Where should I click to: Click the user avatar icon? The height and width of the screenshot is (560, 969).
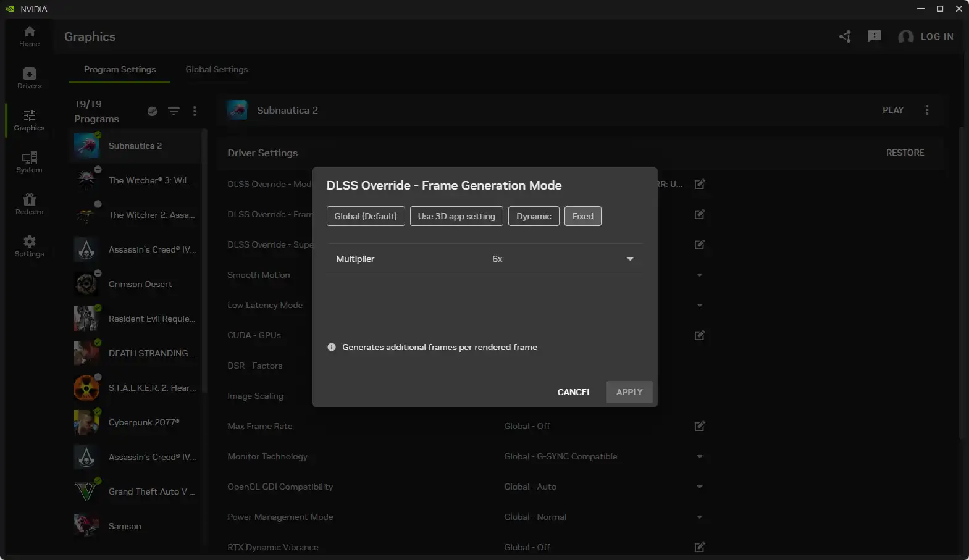pyautogui.click(x=906, y=37)
